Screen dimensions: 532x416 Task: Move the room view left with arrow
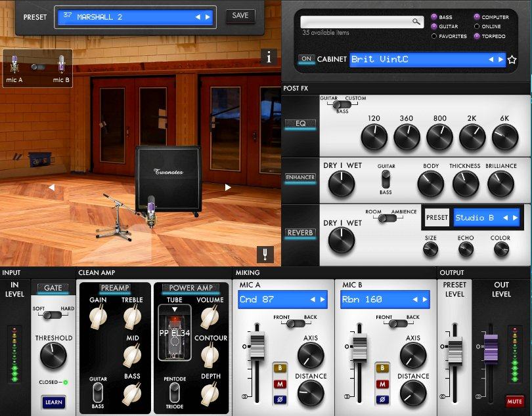pos(51,187)
